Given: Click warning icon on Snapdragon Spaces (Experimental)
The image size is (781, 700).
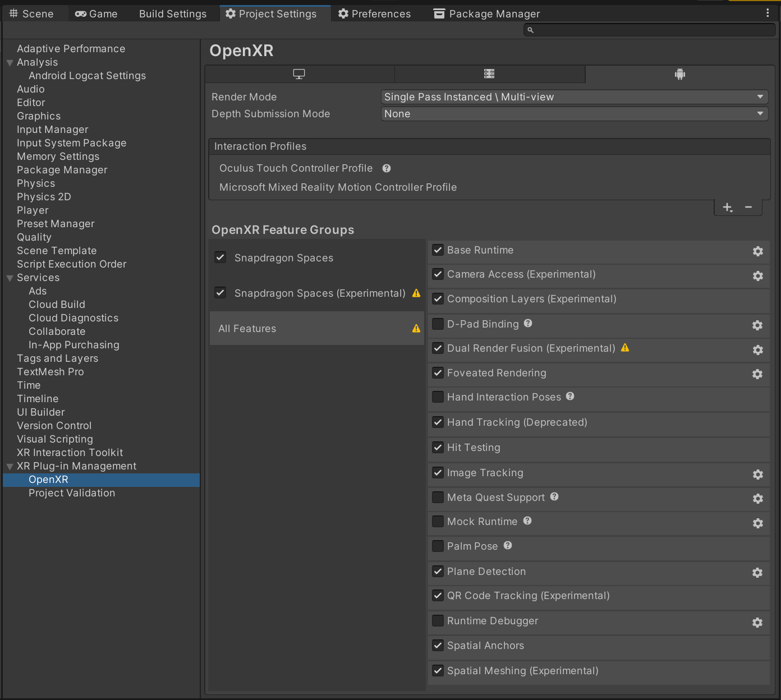Looking at the screenshot, I should tap(416, 293).
